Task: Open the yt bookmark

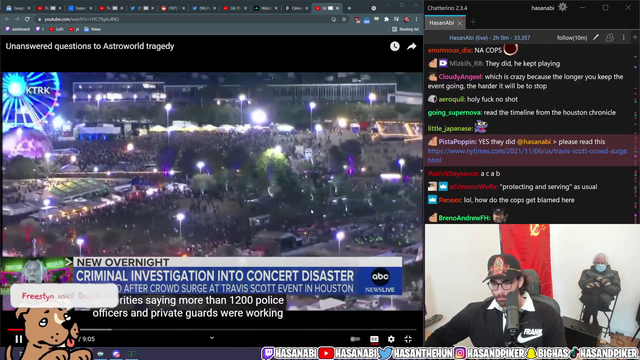Action: pyautogui.click(x=74, y=29)
